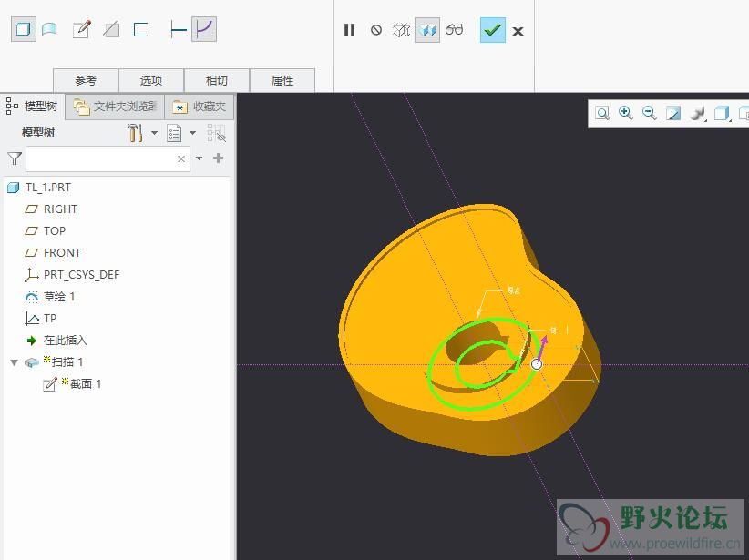Click the verify glasses icon

click(x=454, y=30)
